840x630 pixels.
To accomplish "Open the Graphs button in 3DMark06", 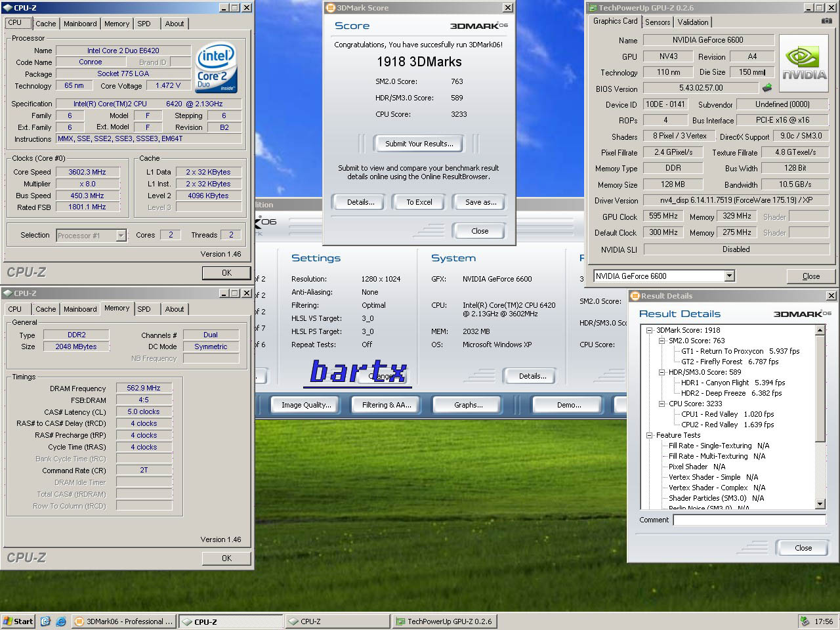I will click(x=468, y=405).
